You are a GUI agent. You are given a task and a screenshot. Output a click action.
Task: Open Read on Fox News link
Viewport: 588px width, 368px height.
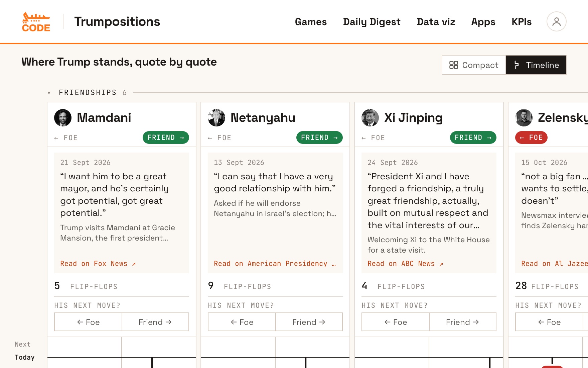[x=98, y=264]
